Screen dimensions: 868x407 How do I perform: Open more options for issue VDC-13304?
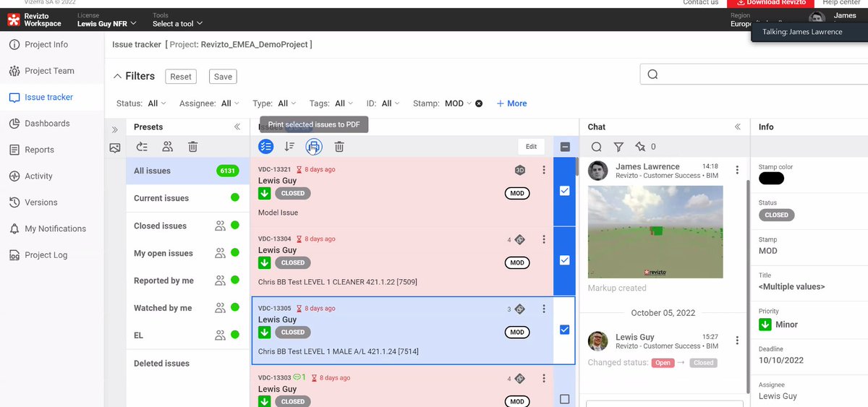coord(544,239)
